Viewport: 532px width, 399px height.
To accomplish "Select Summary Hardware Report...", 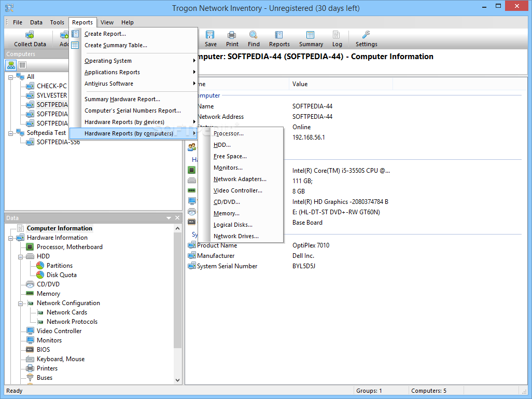I will click(133, 99).
